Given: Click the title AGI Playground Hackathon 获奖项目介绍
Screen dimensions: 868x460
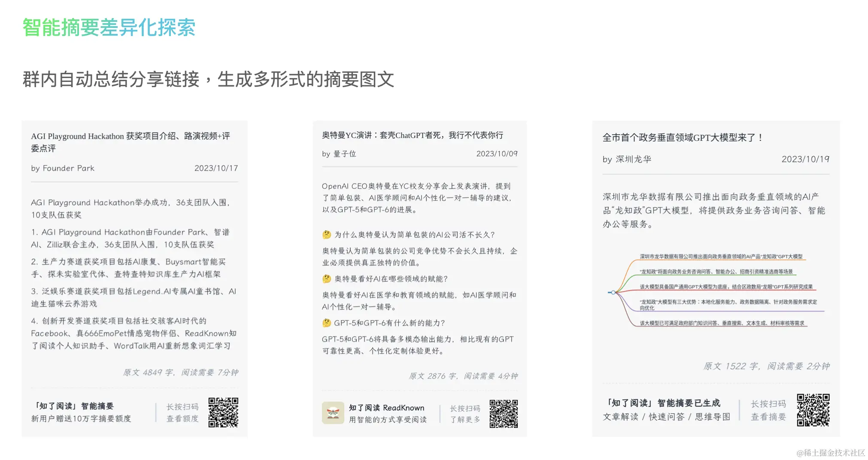Looking at the screenshot, I should tap(131, 142).
